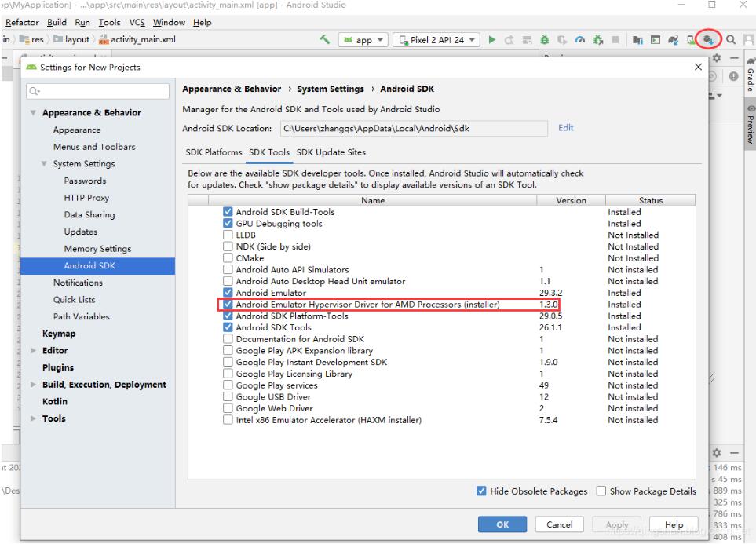Click the Search Everywhere magnifier icon

click(x=730, y=39)
